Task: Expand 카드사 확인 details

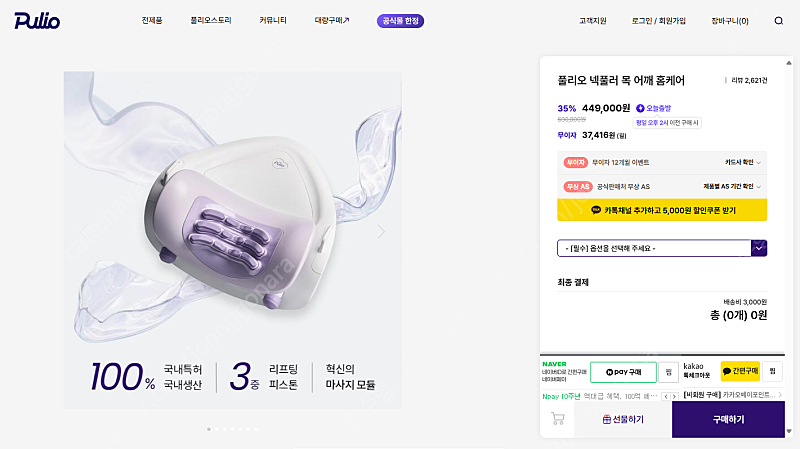Action: point(744,161)
